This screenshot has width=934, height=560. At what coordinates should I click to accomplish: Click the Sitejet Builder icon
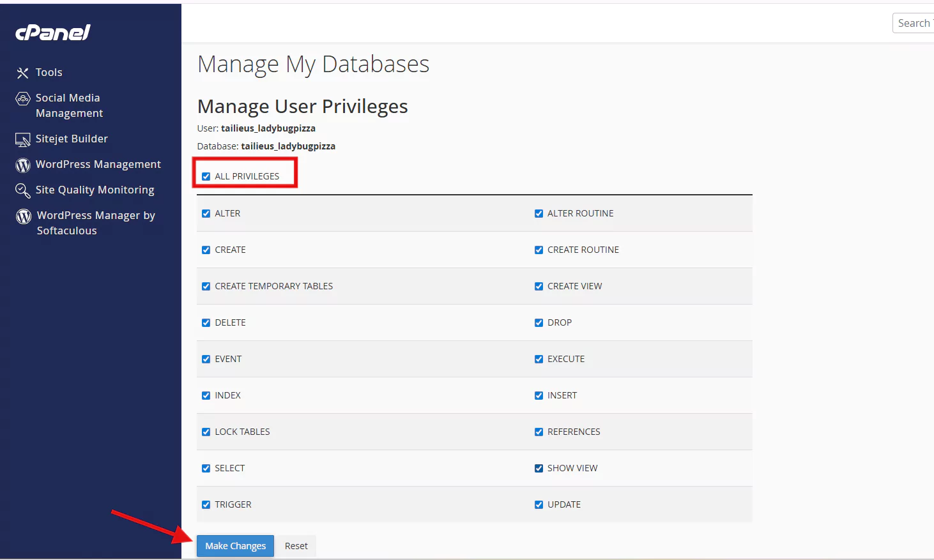click(x=23, y=139)
